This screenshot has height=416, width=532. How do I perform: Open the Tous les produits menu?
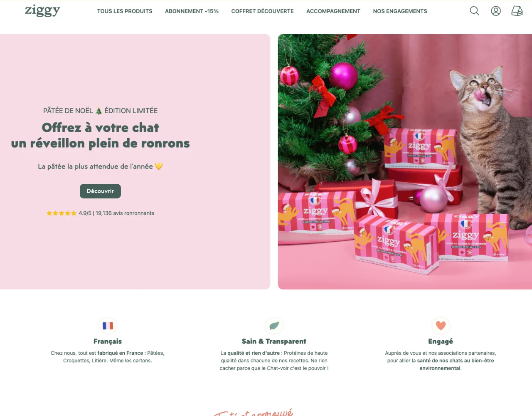pos(125,11)
